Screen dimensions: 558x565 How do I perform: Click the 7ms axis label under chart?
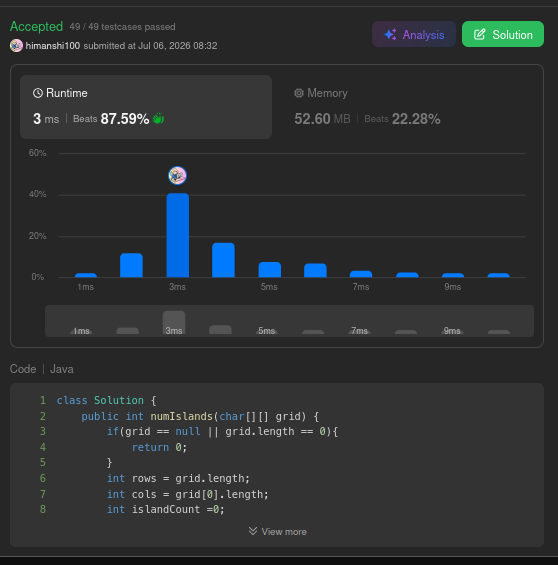point(361,287)
